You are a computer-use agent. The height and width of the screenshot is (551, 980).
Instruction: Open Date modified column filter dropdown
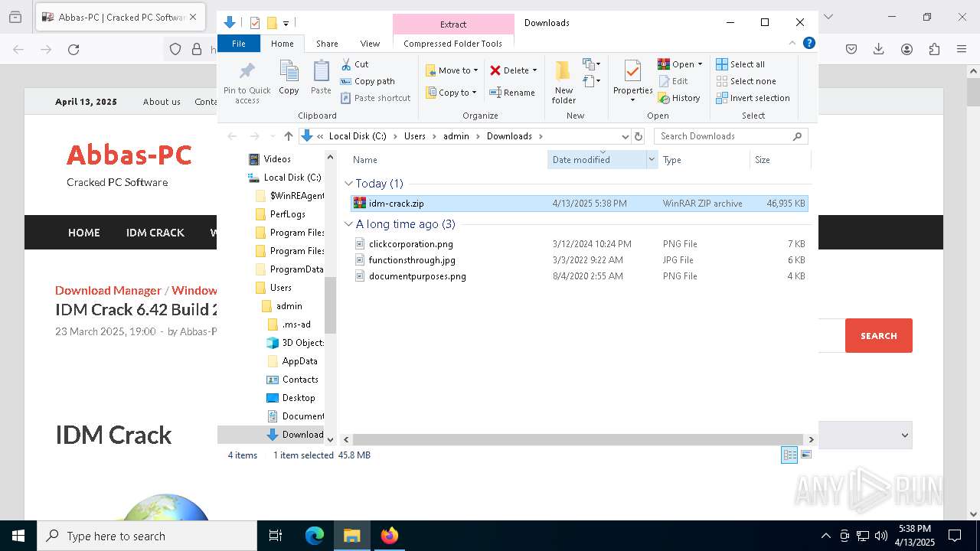[652, 160]
